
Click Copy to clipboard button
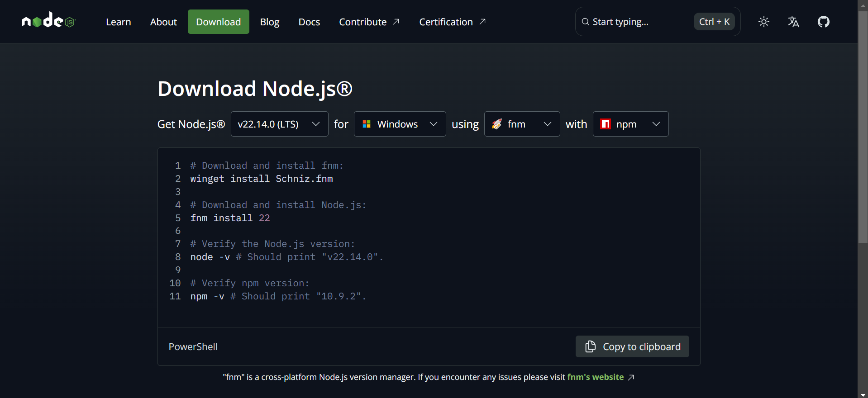pos(632,346)
